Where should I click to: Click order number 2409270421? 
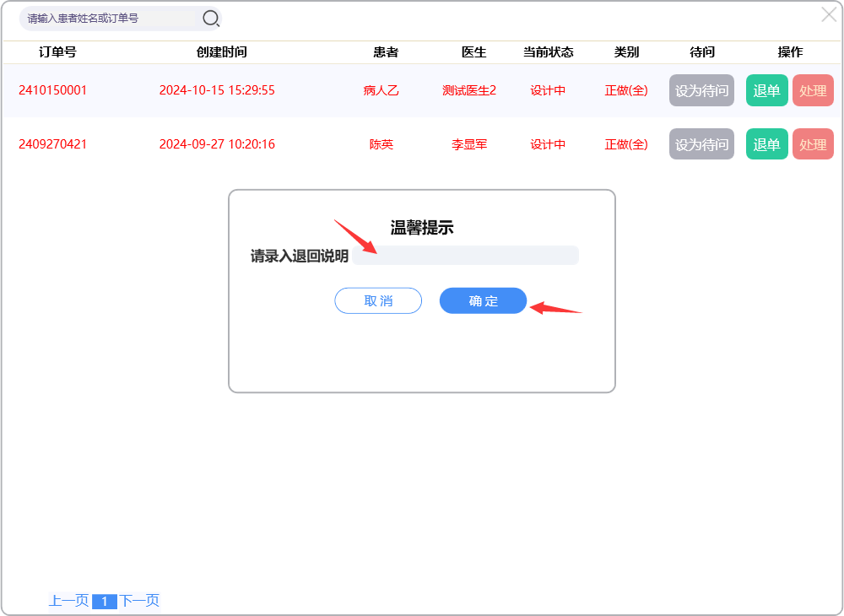pyautogui.click(x=52, y=144)
